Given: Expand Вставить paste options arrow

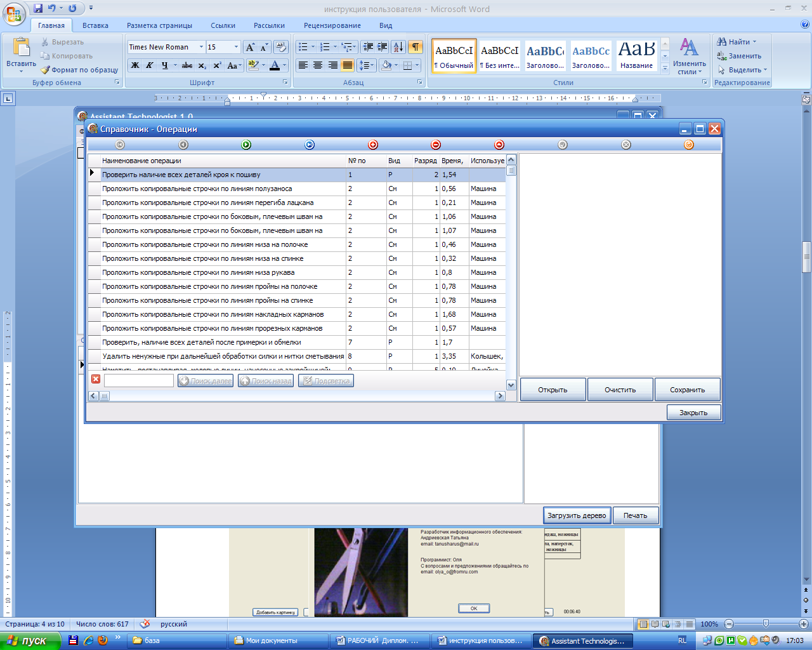Looking at the screenshot, I should [21, 72].
